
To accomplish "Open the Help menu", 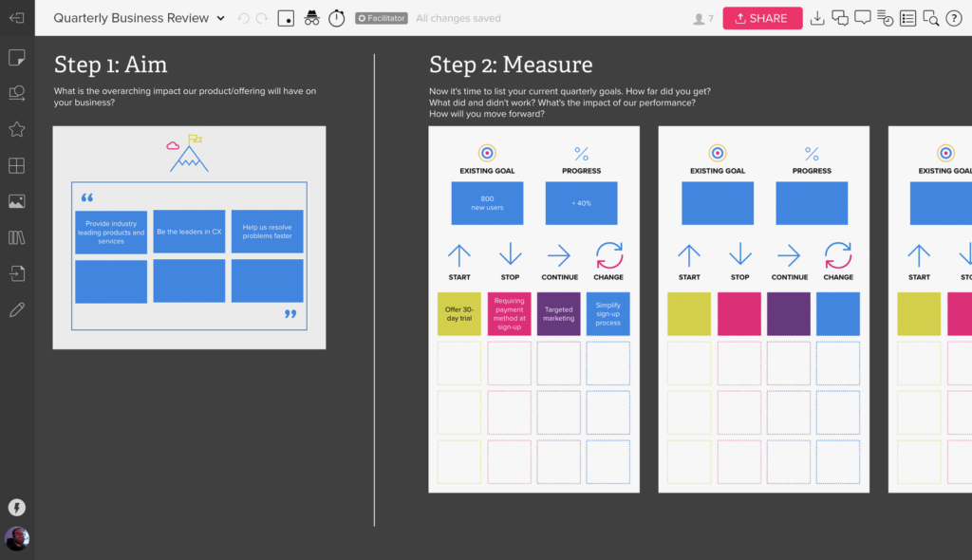I will (x=953, y=17).
